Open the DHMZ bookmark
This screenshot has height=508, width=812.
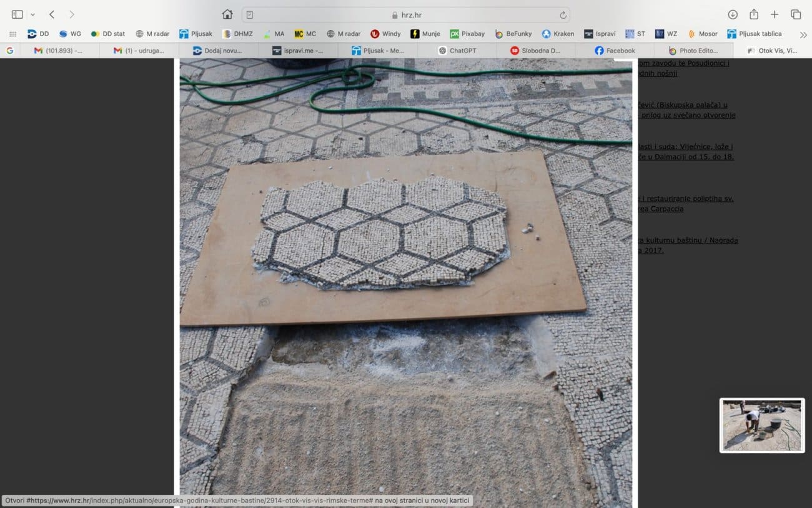coord(237,34)
